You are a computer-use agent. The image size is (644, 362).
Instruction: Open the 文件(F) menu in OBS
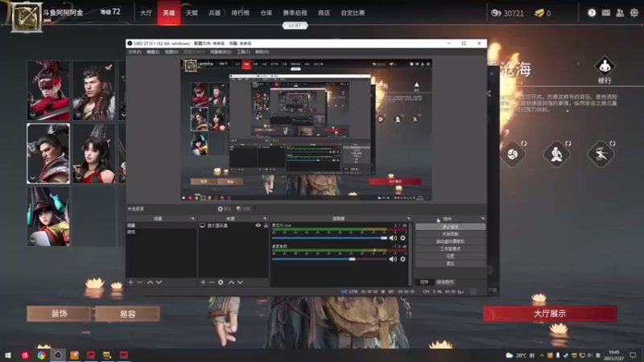point(134,52)
